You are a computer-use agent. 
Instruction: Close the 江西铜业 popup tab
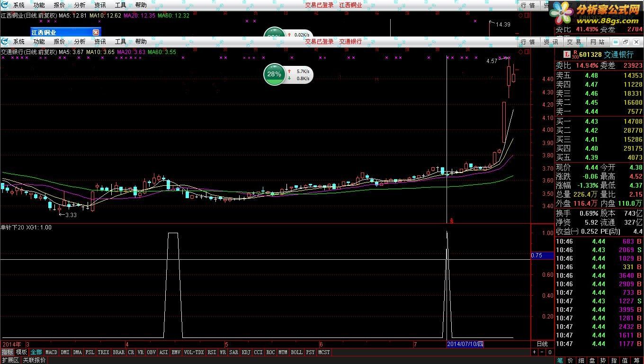96,32
